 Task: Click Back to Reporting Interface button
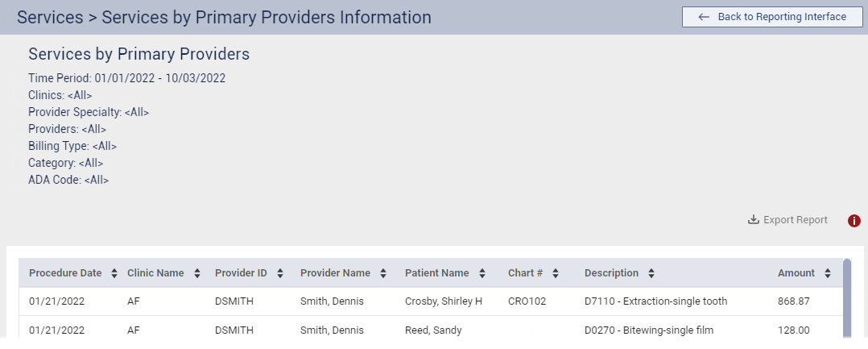[772, 17]
